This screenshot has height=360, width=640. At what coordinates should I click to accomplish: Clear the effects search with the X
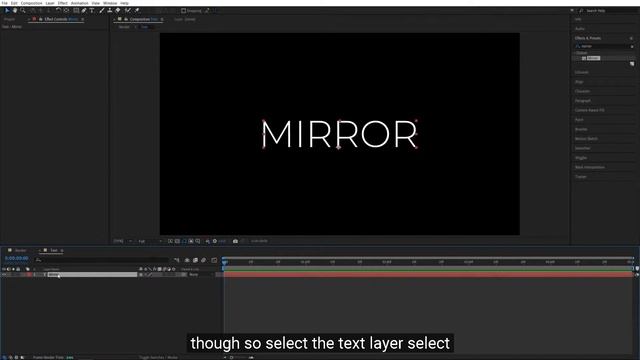(x=632, y=47)
